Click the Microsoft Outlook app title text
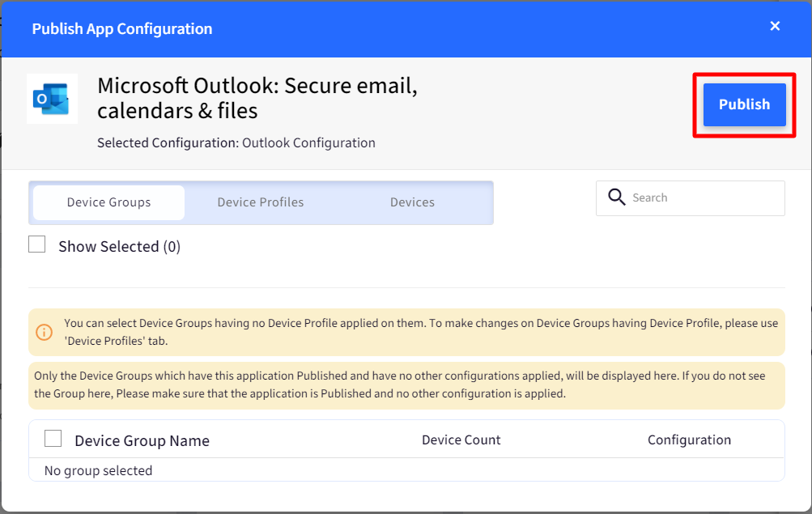 click(x=257, y=98)
